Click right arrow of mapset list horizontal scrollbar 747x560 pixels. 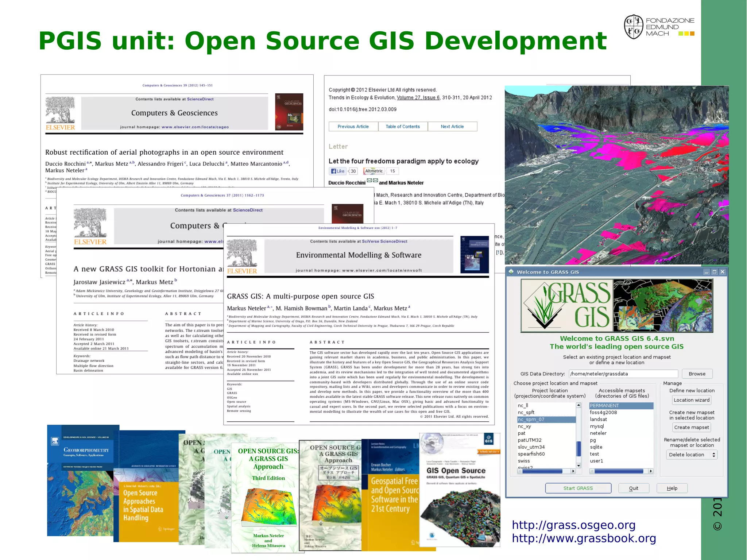[651, 471]
